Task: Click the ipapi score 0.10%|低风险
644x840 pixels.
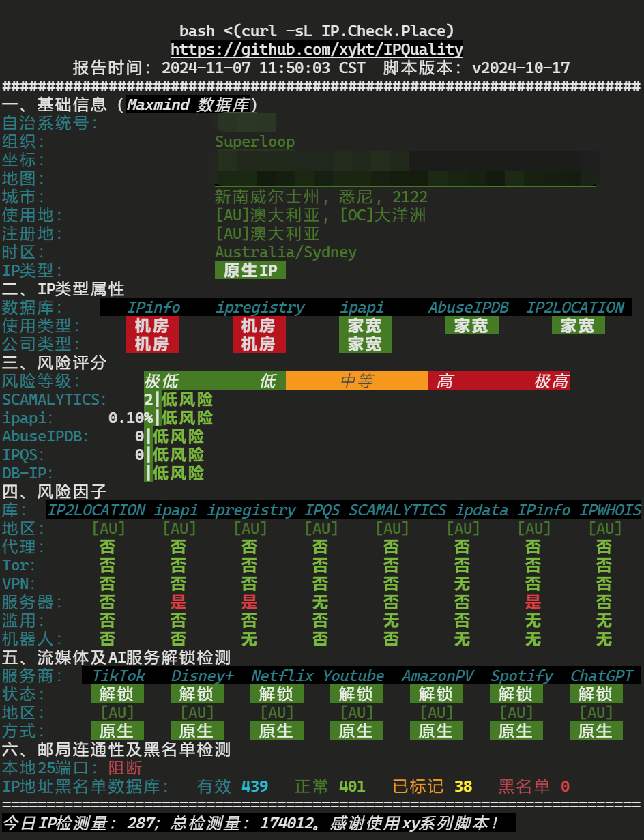Action: coord(161,418)
